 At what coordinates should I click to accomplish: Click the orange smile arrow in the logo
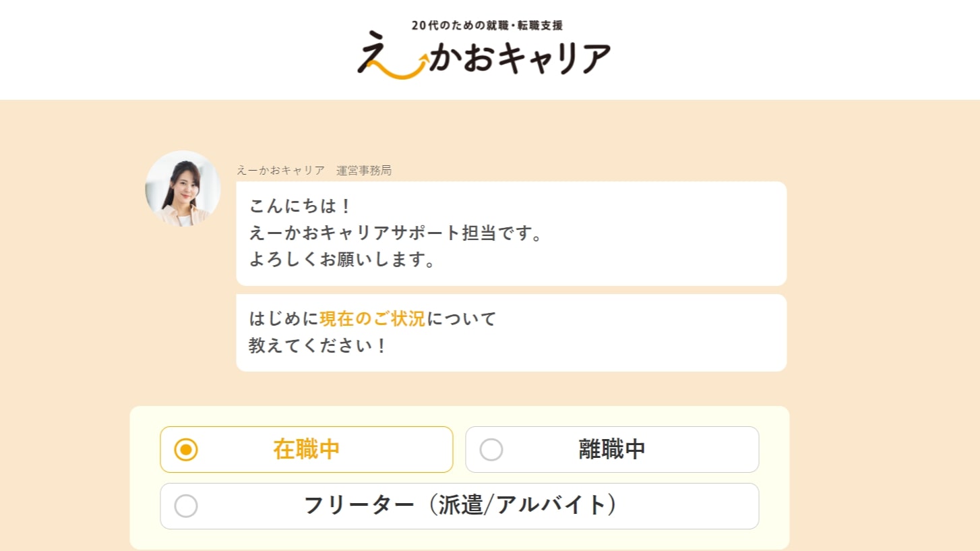[403, 71]
